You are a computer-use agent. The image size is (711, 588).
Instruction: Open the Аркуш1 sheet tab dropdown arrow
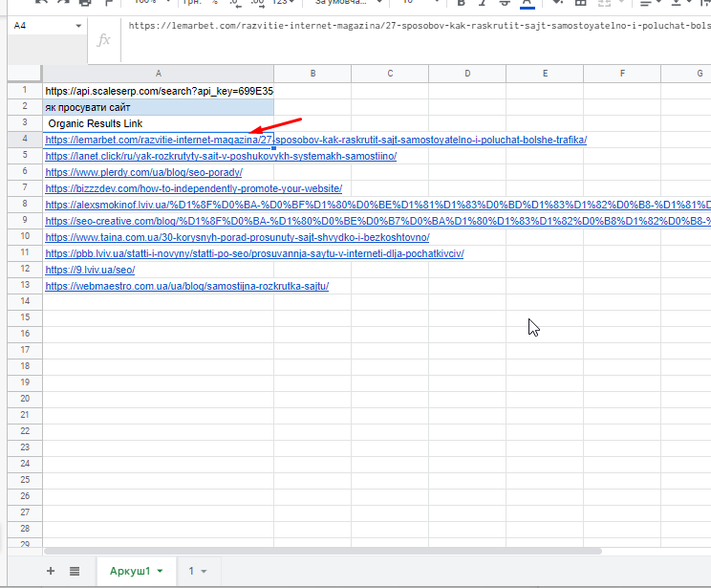click(161, 572)
